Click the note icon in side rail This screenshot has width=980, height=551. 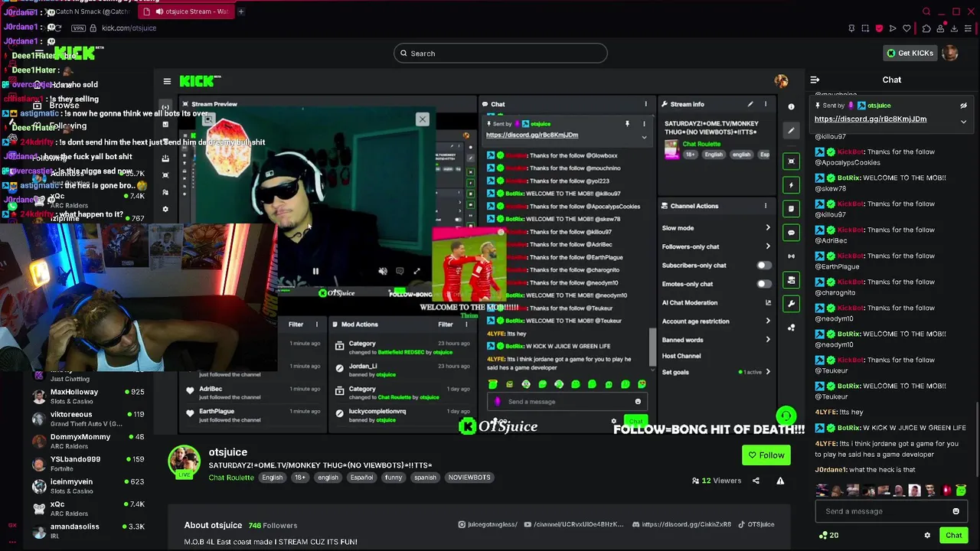pos(792,209)
